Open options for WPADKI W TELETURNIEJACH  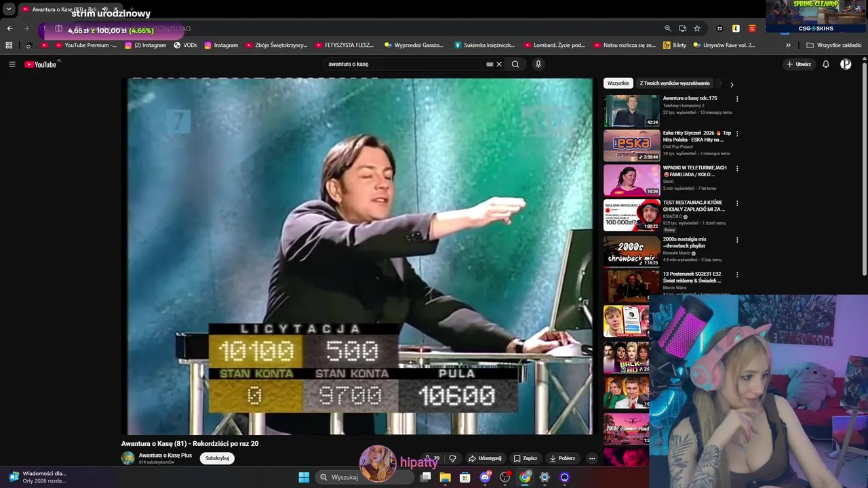737,169
